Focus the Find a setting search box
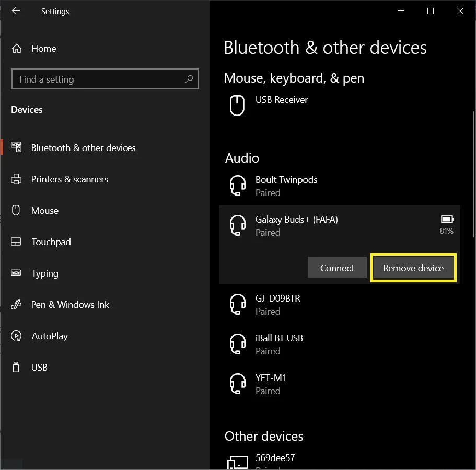This screenshot has width=476, height=470. [x=99, y=79]
